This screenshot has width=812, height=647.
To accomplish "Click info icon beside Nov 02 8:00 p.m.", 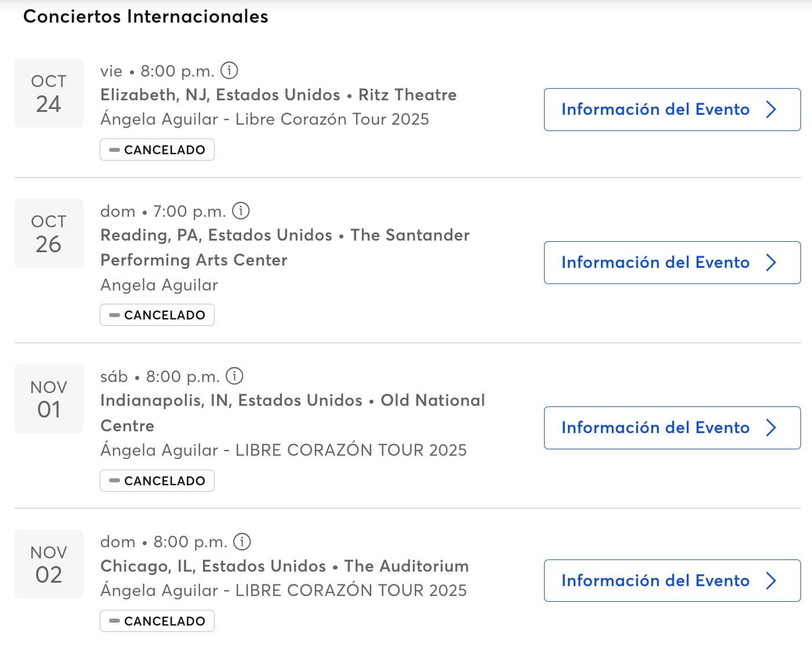I will [242, 541].
